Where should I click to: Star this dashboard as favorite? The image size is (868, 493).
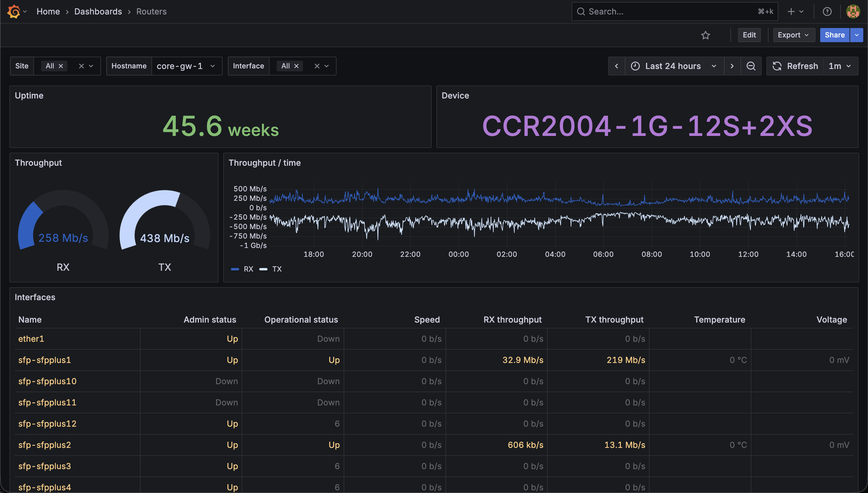(705, 35)
